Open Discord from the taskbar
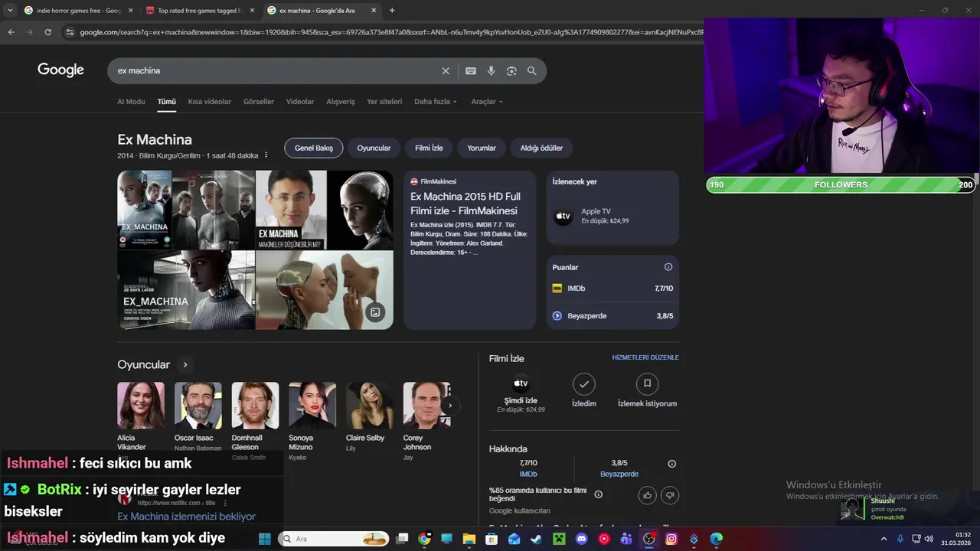Viewport: 980px width, 551px height. (x=581, y=539)
